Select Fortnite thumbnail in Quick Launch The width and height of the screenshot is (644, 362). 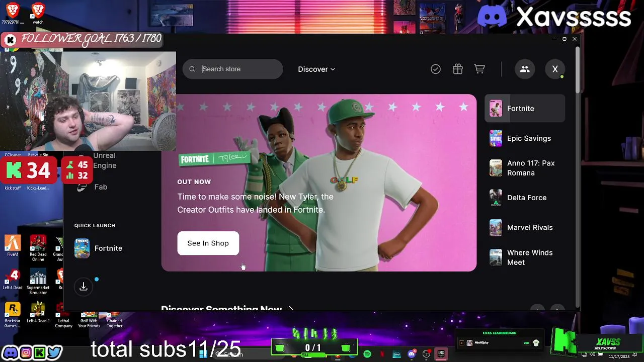(82, 248)
